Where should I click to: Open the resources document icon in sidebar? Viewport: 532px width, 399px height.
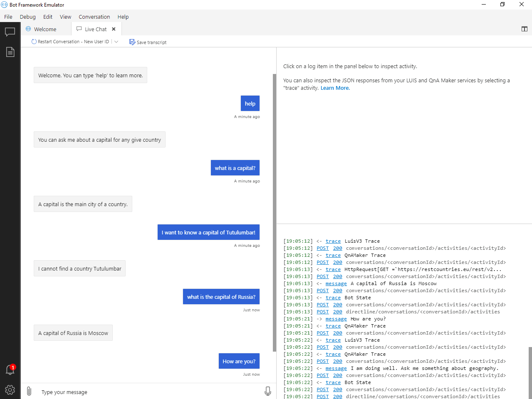click(x=10, y=52)
